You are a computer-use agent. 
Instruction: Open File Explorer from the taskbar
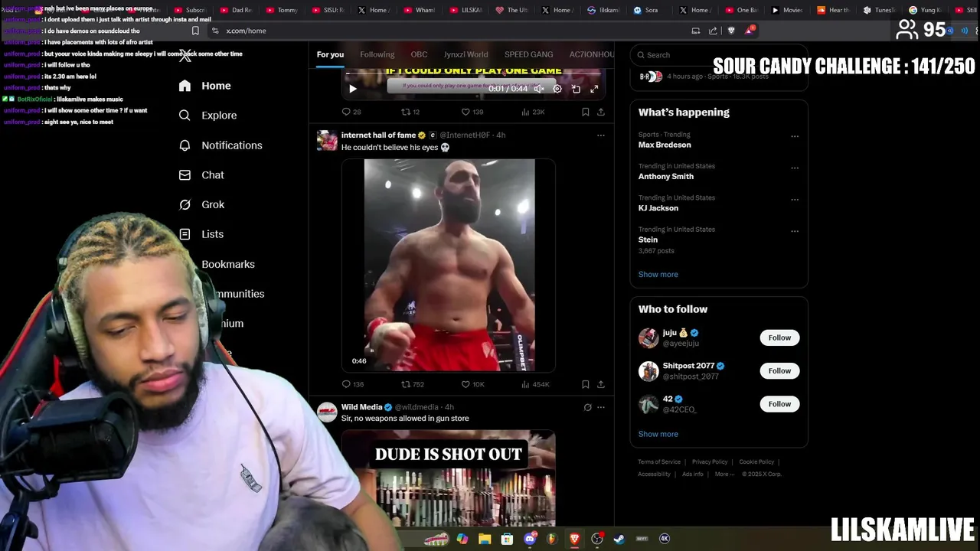coord(485,539)
